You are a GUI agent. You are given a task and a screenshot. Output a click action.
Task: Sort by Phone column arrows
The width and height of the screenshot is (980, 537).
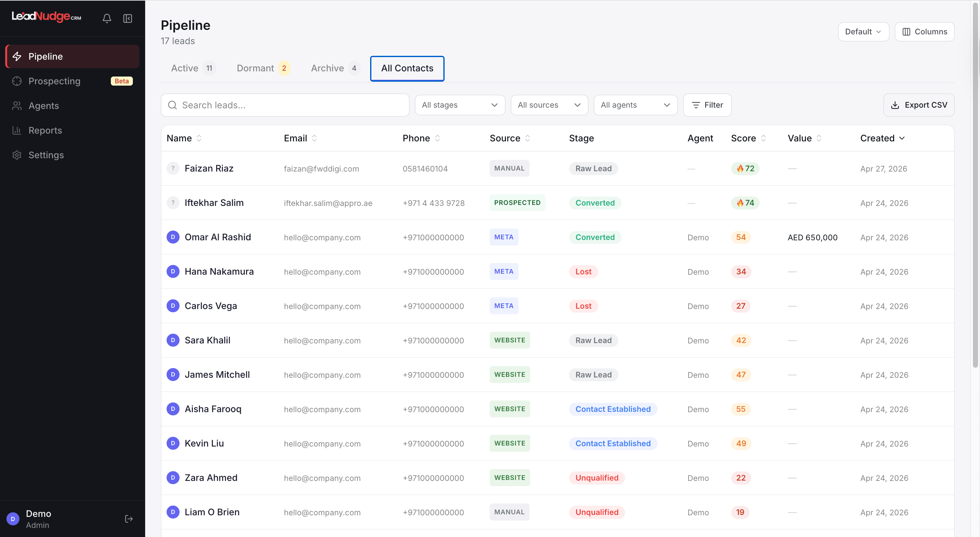437,138
